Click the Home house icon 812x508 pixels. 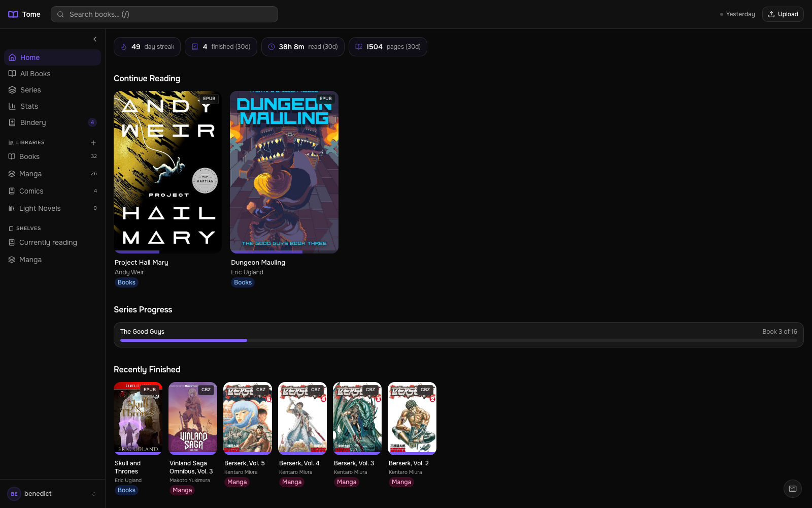point(12,57)
